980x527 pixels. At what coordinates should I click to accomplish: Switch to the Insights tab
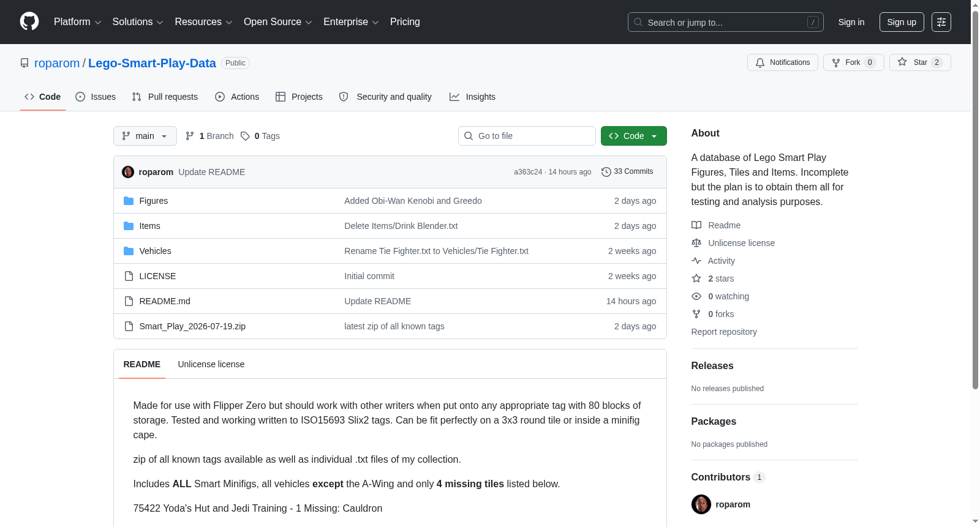472,97
